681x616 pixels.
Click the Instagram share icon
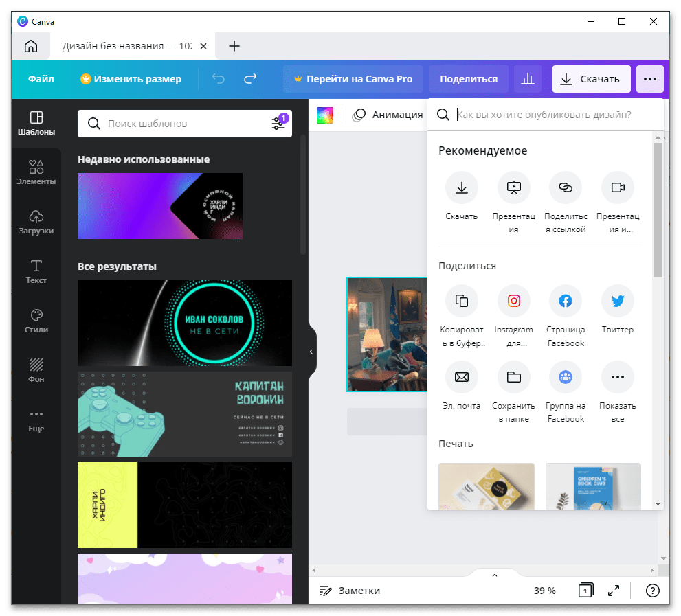tap(514, 301)
